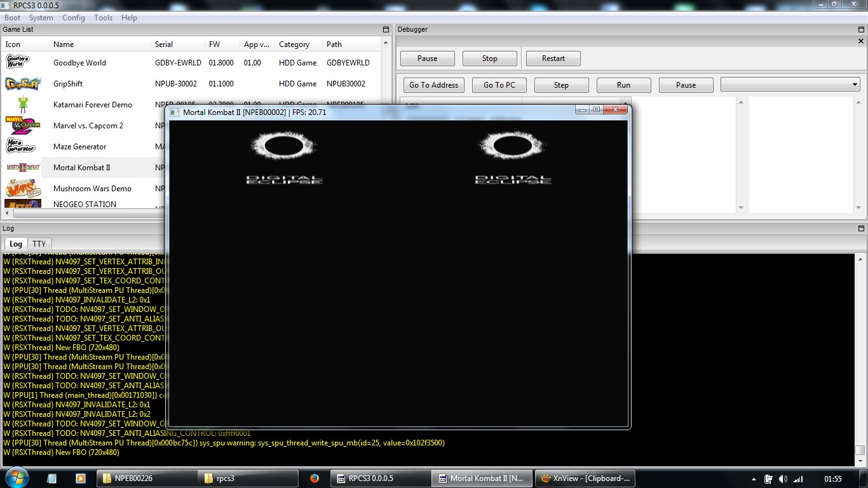Float the Log panel
Viewport: 868px width, 488px height.
[x=861, y=229]
